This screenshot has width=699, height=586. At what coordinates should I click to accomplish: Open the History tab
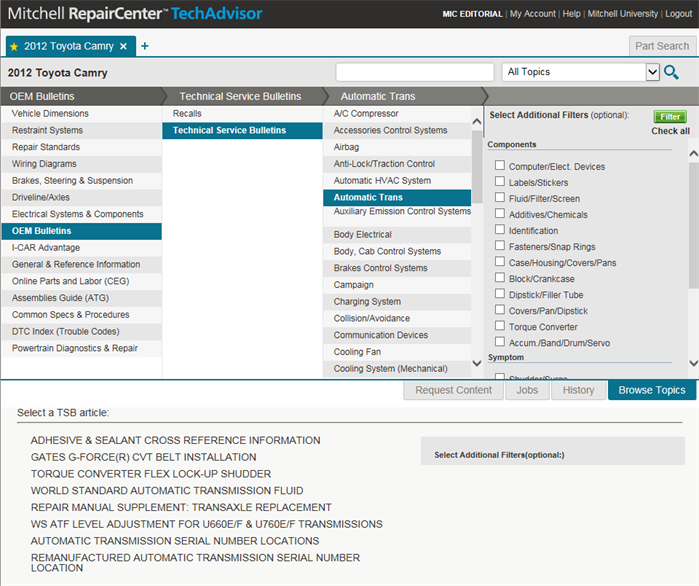point(578,390)
